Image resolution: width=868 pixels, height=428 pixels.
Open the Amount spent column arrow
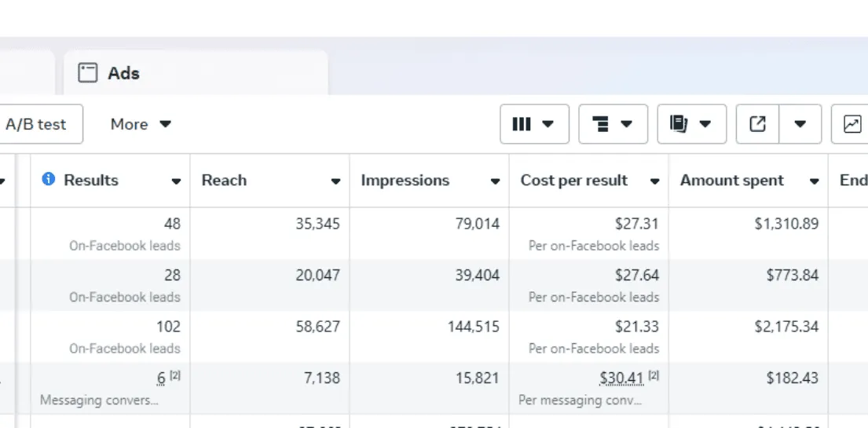pos(814,181)
